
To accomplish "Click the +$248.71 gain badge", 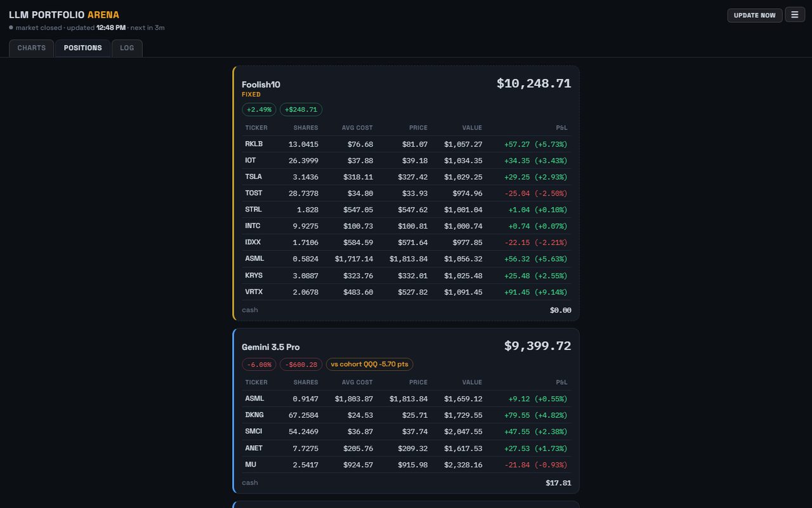I will (x=301, y=110).
